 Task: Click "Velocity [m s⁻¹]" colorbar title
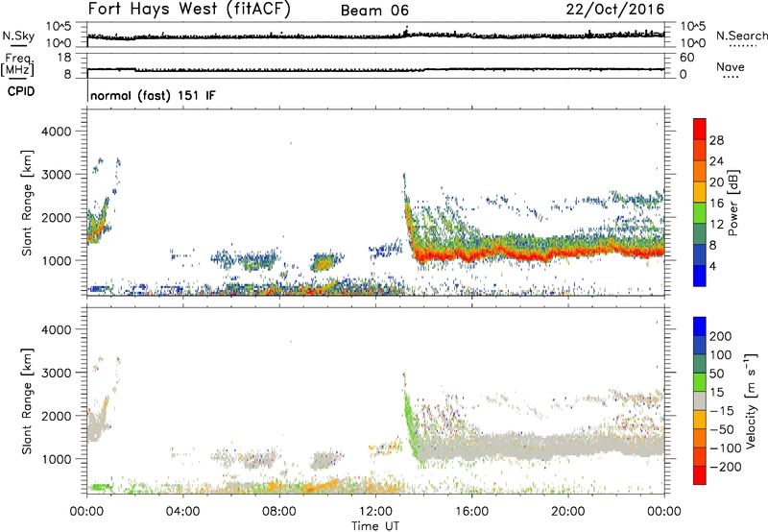coord(751,400)
